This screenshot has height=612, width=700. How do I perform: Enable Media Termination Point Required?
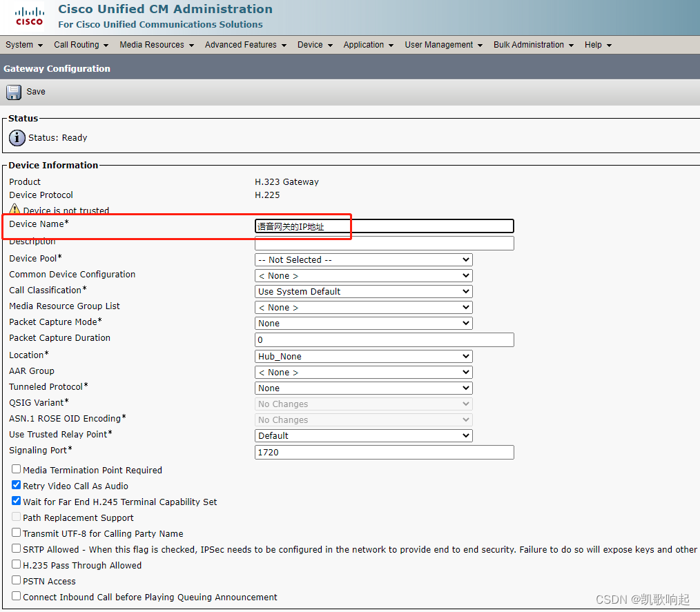(x=16, y=469)
